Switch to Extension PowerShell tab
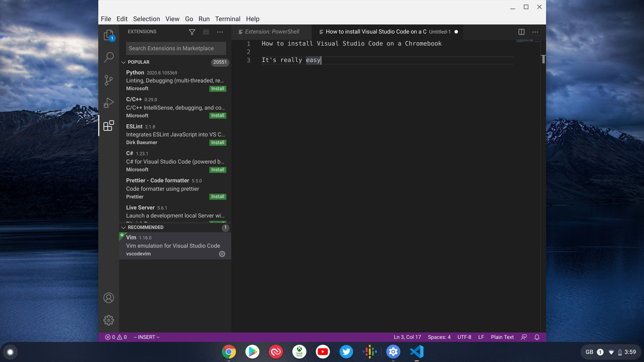Image resolution: width=644 pixels, height=362 pixels. 271,32
